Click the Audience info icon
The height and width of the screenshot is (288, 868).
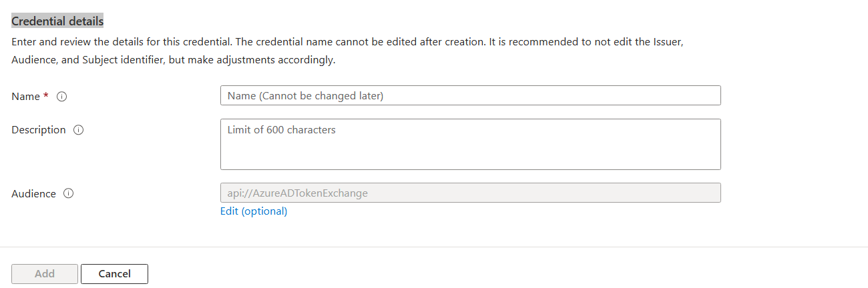click(x=68, y=194)
